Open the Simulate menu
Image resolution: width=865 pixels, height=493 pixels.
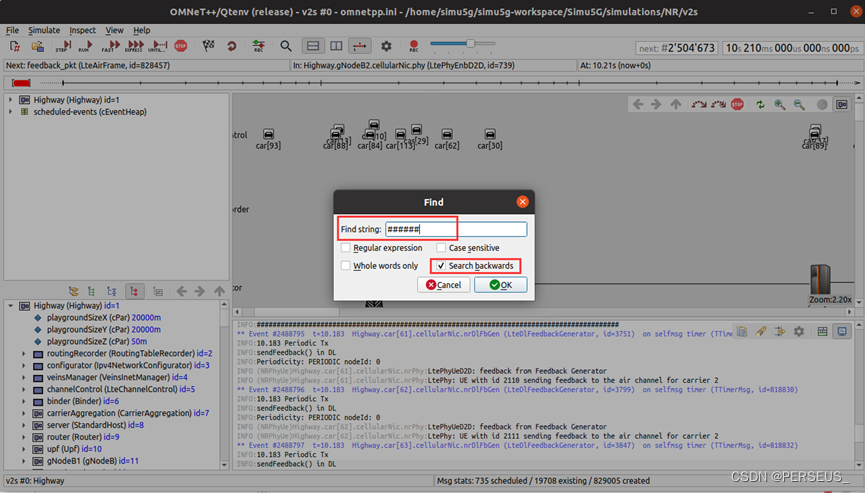tap(44, 30)
